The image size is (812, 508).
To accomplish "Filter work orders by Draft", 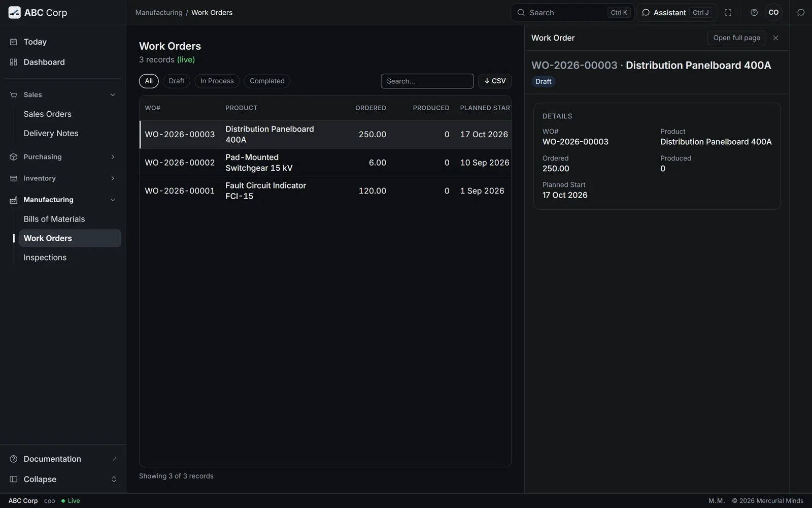I will click(177, 81).
